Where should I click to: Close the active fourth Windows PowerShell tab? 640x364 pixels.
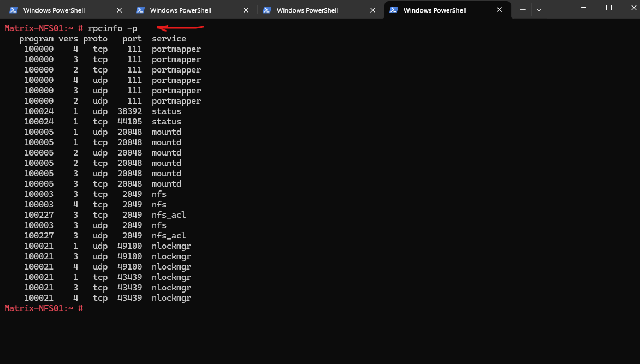499,10
